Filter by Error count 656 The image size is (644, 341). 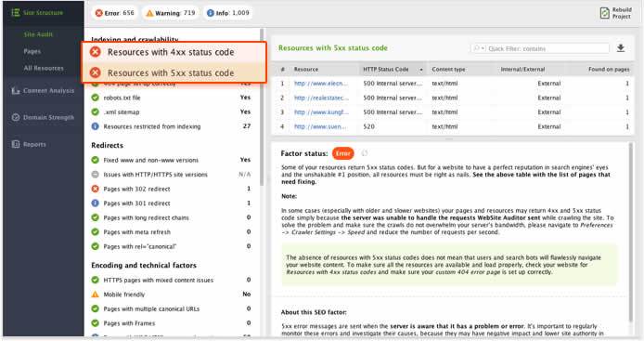pos(114,13)
